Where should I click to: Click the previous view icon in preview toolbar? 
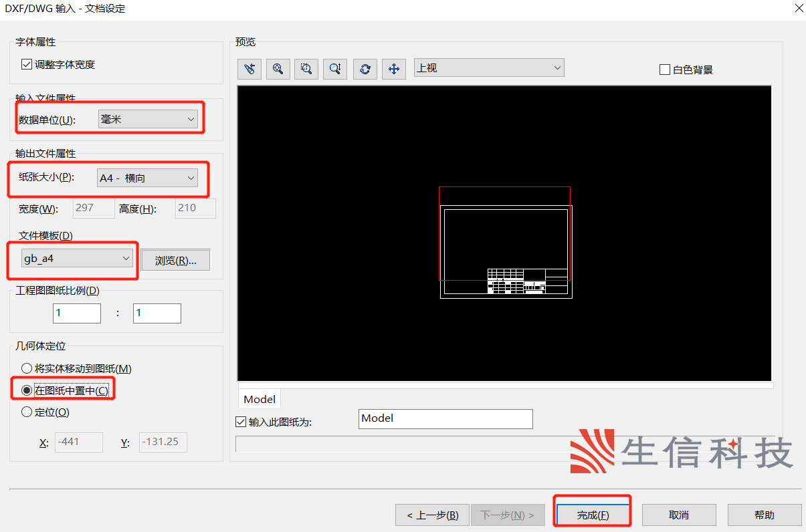pyautogui.click(x=249, y=68)
